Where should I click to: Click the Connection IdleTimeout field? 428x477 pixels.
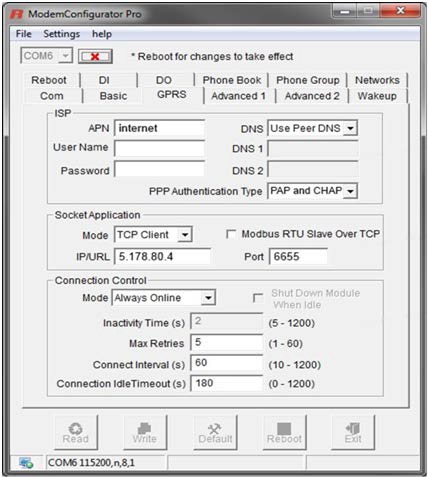(x=227, y=383)
